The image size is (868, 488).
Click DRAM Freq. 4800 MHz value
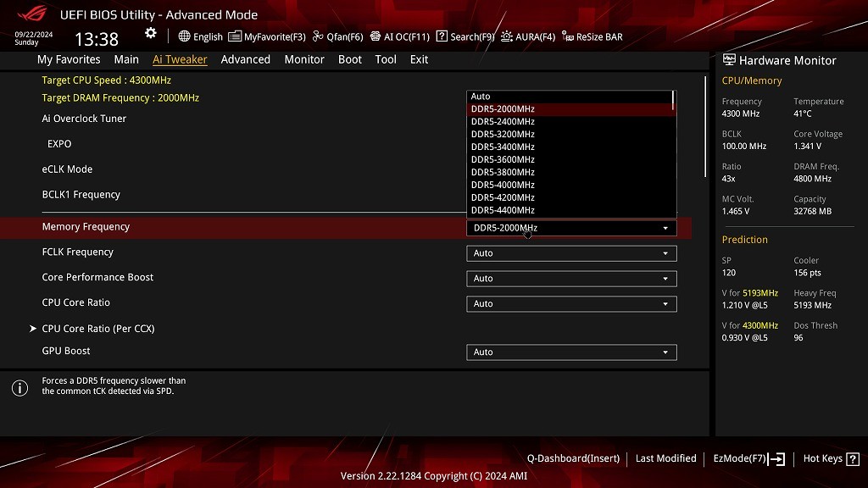click(812, 179)
